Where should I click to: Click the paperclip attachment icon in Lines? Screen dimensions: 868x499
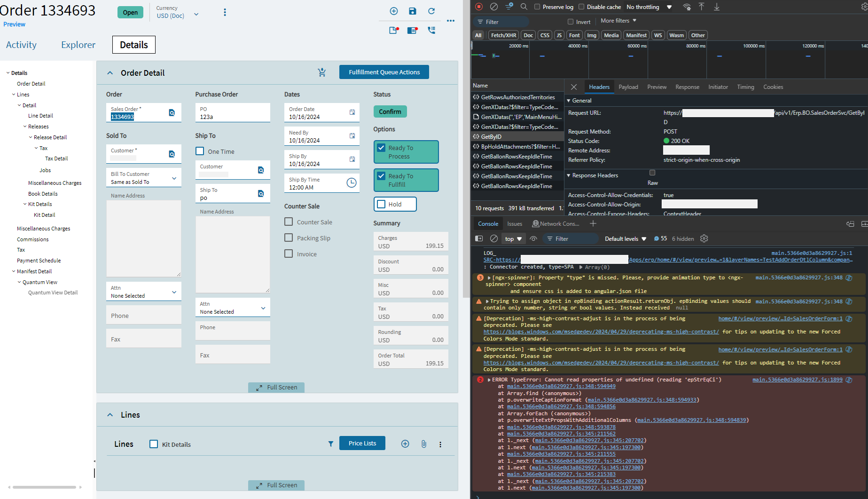pos(423,444)
